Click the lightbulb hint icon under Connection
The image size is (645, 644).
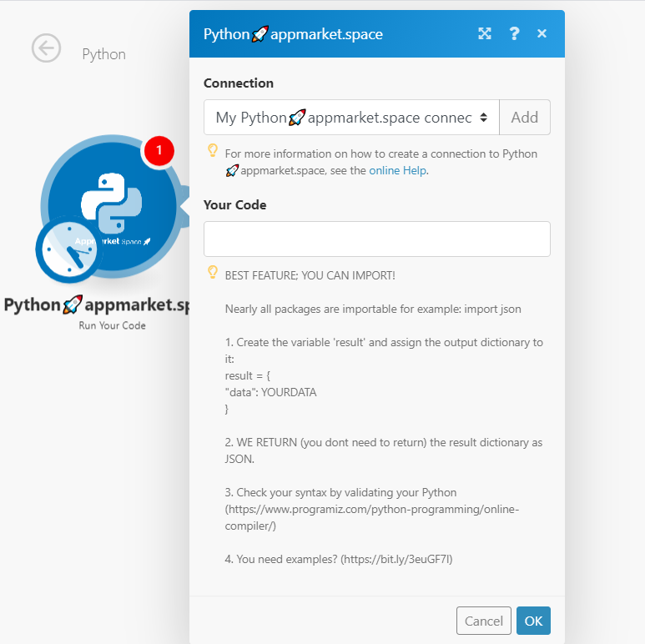coord(213,150)
